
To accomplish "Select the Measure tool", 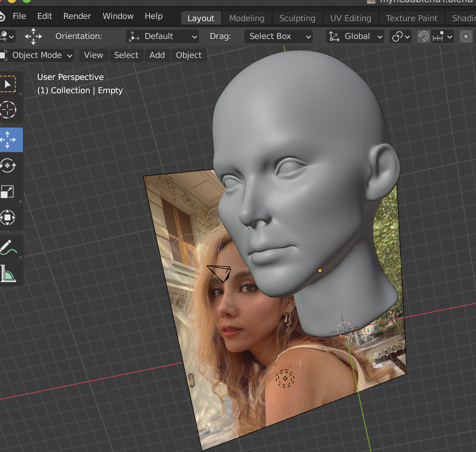I will pos(8,274).
